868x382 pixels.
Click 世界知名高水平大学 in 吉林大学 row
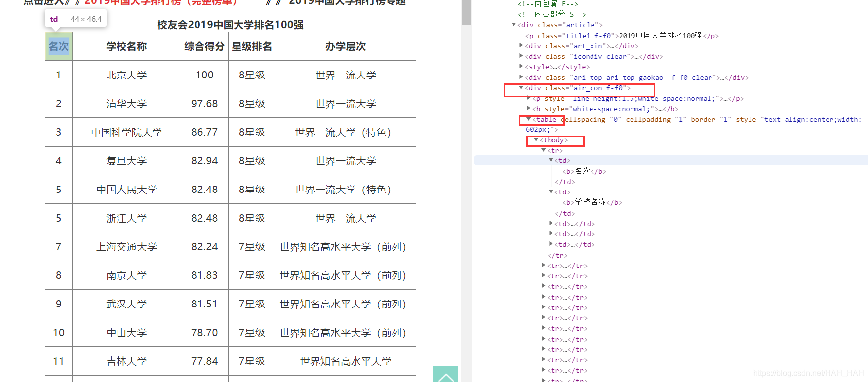point(346,361)
